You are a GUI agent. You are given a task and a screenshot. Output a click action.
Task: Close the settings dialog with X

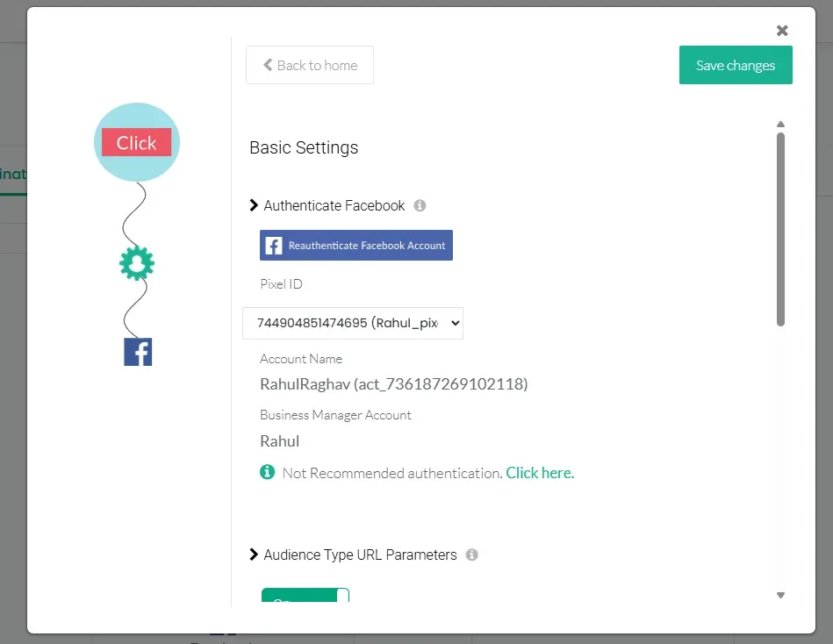782,31
